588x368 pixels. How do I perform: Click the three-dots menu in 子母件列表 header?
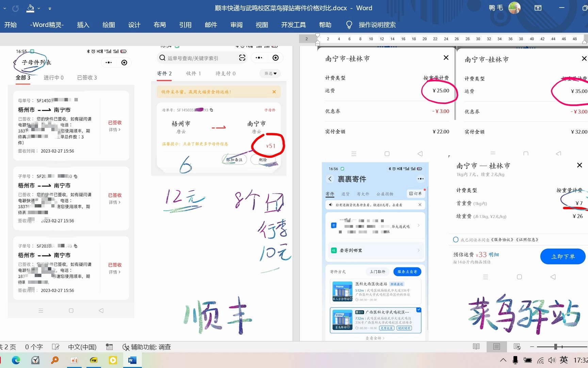point(109,62)
